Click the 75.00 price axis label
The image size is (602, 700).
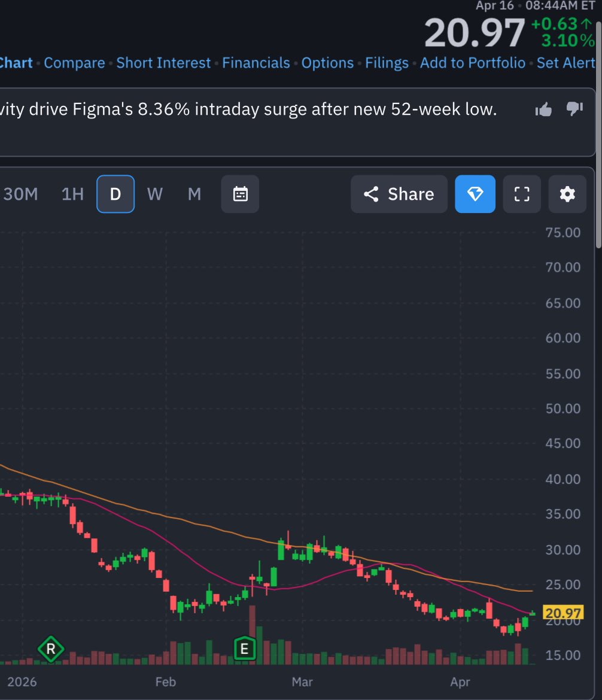pyautogui.click(x=563, y=233)
